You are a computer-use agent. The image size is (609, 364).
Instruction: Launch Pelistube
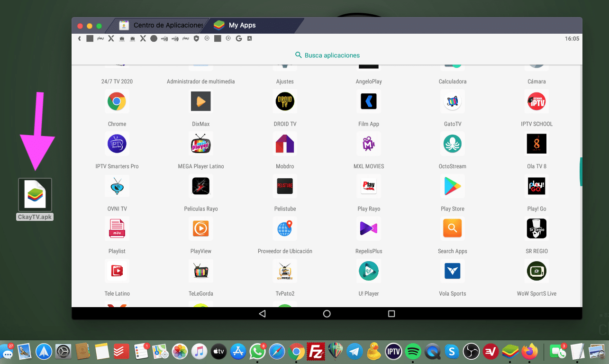285,186
